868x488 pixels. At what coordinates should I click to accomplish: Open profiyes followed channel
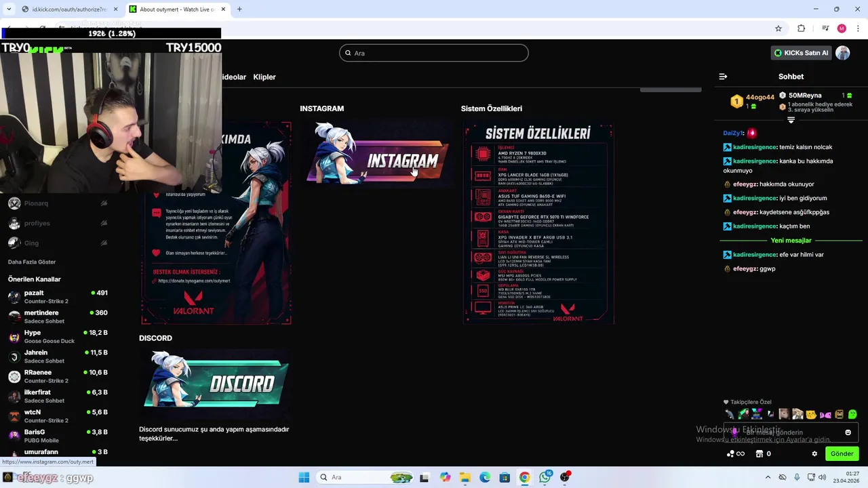(58, 223)
